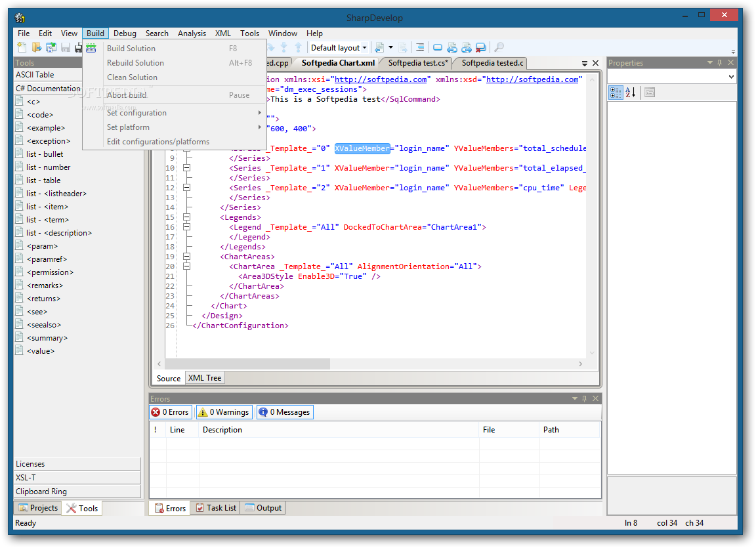Open the xmlns:xsi softpedia.com link
Viewport: 756px width, 548px height.
pos(381,79)
